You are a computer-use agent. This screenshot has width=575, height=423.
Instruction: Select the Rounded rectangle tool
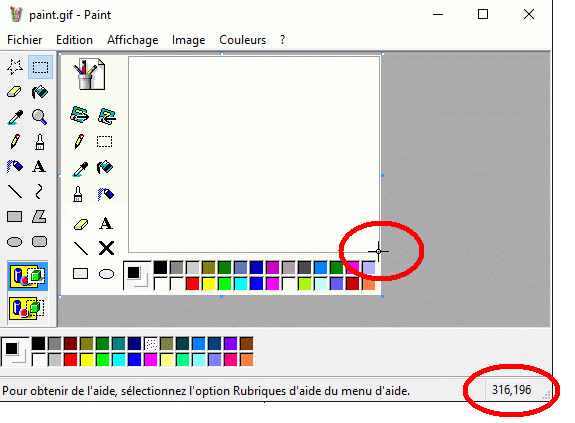pos(40,242)
